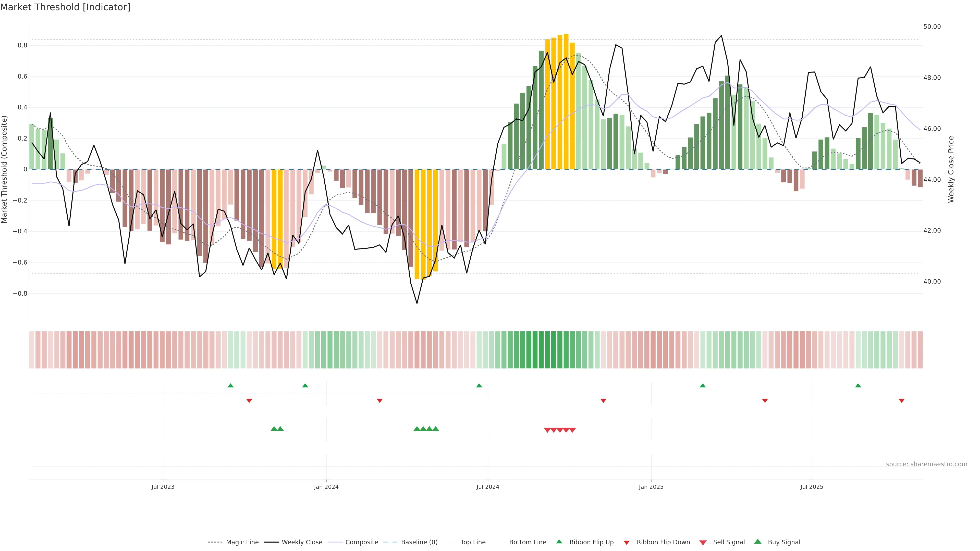The image size is (980, 551).
Task: Click the Jul 2025 x-axis label
Action: 812,487
